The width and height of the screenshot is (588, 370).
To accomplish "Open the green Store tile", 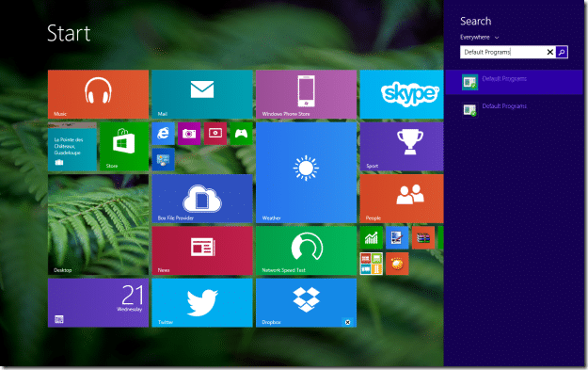I will tap(124, 146).
